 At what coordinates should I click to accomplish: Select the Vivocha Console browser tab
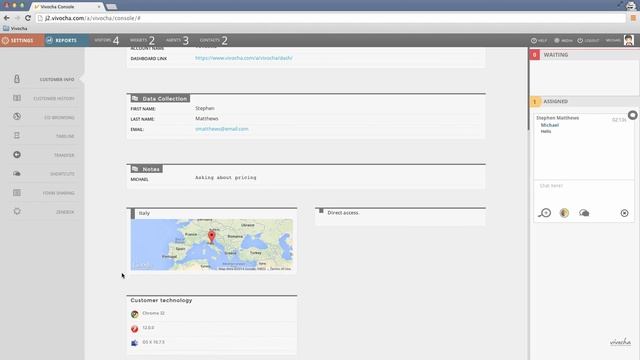click(x=67, y=7)
